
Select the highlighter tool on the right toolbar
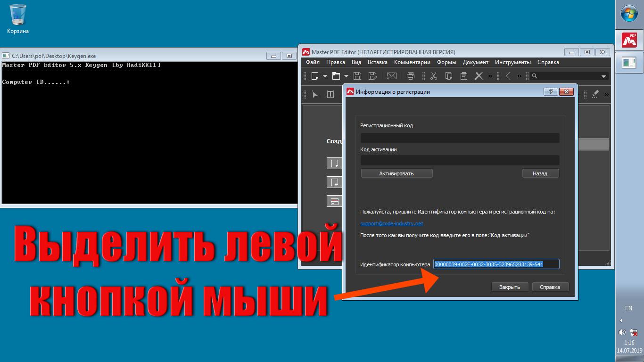click(x=595, y=94)
